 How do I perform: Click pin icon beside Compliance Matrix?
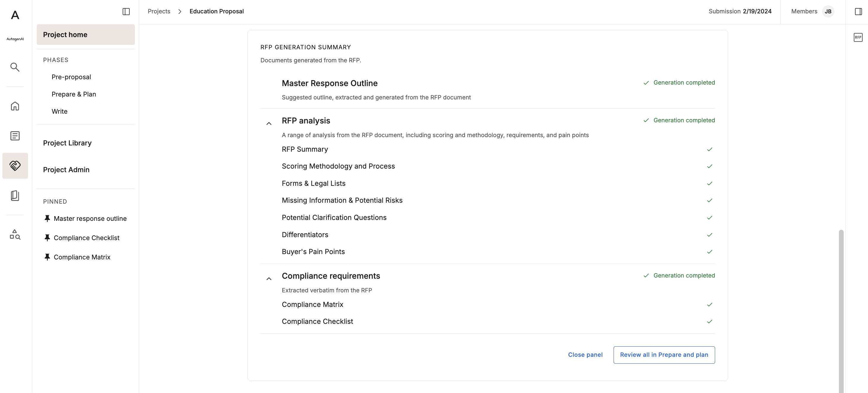pos(47,257)
